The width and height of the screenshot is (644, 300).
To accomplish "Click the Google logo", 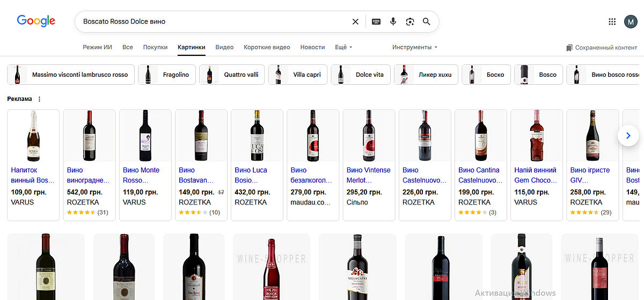I will click(x=36, y=21).
